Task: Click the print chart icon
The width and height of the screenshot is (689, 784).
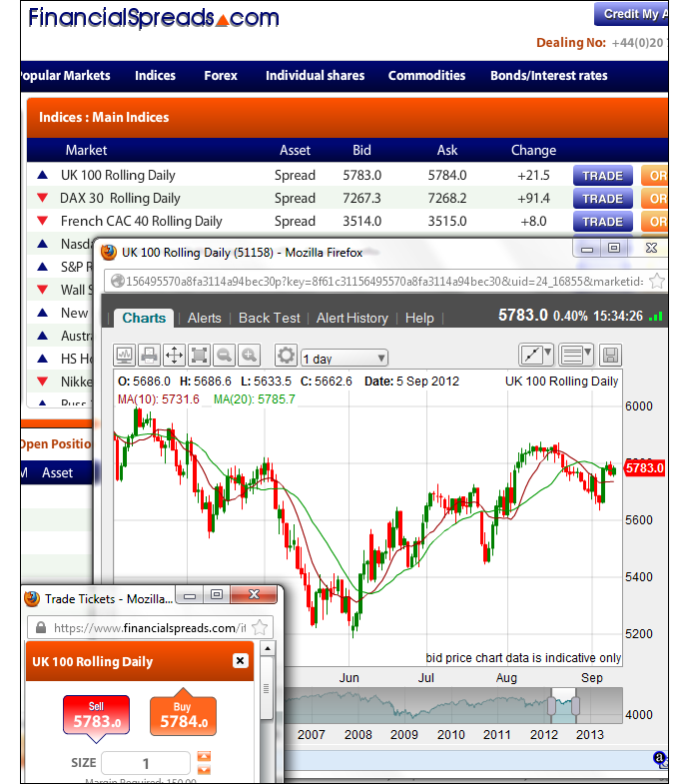Action: [x=149, y=355]
